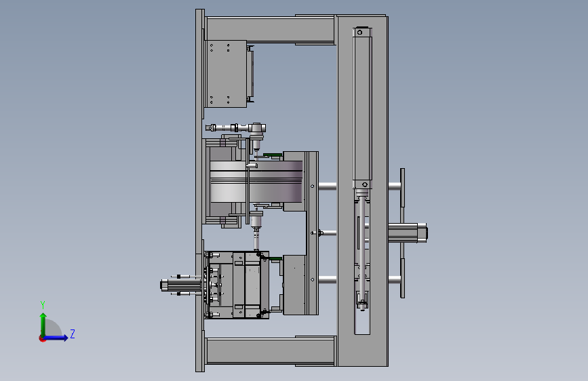Select the large shaded cylindrical drum in the center
The image size is (588, 381).
pos(256,182)
